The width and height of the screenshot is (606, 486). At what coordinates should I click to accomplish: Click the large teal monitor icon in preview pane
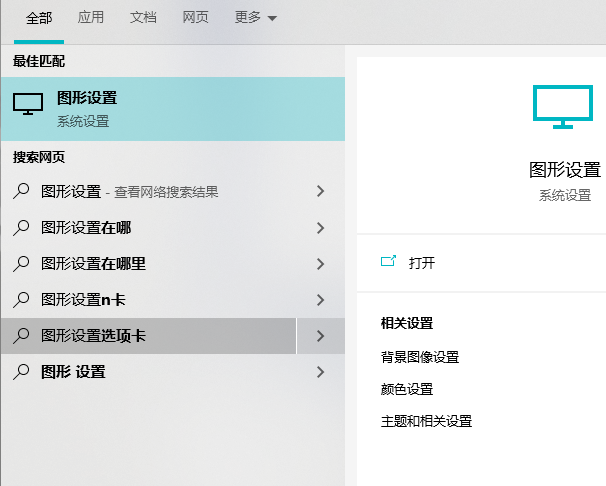click(x=563, y=107)
